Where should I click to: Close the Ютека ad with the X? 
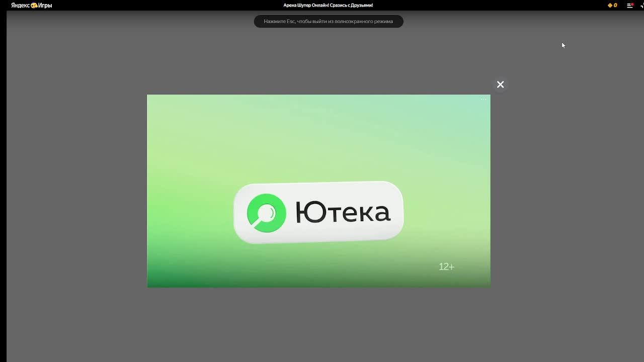coord(500,84)
